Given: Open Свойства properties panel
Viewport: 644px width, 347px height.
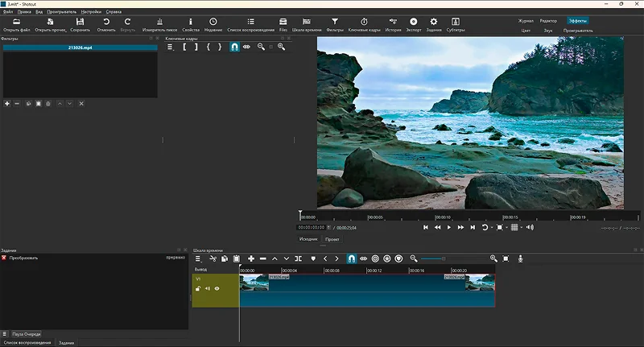Looking at the screenshot, I should click(191, 25).
